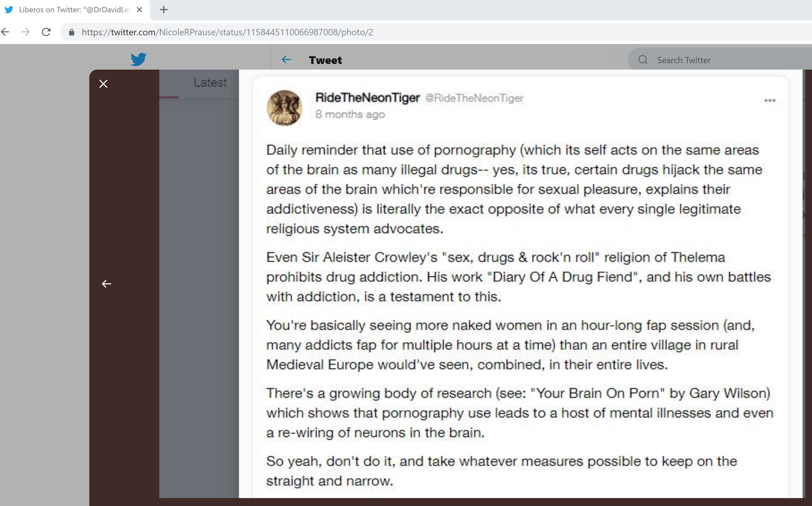Select the Liberos on Twitter browser tab

(x=74, y=10)
